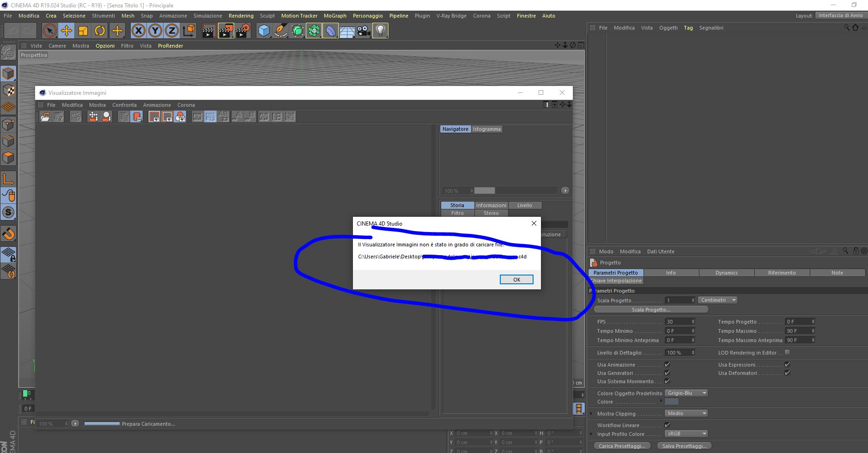Close the CINEMA 4D Studio error dialog
This screenshot has height=453, width=868.
534,223
